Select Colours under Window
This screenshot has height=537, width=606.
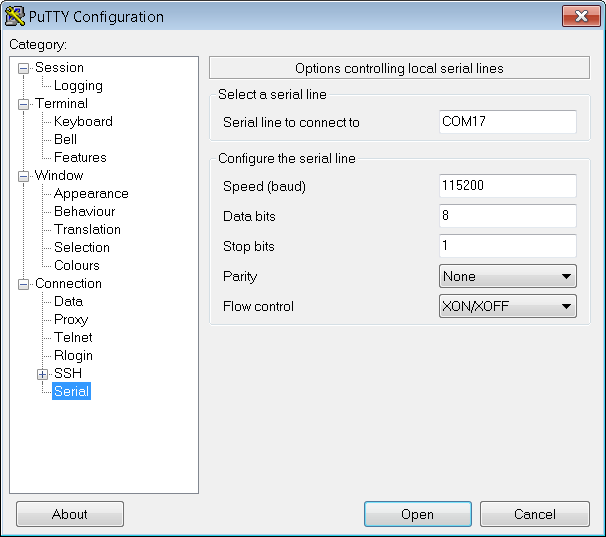pyautogui.click(x=77, y=266)
